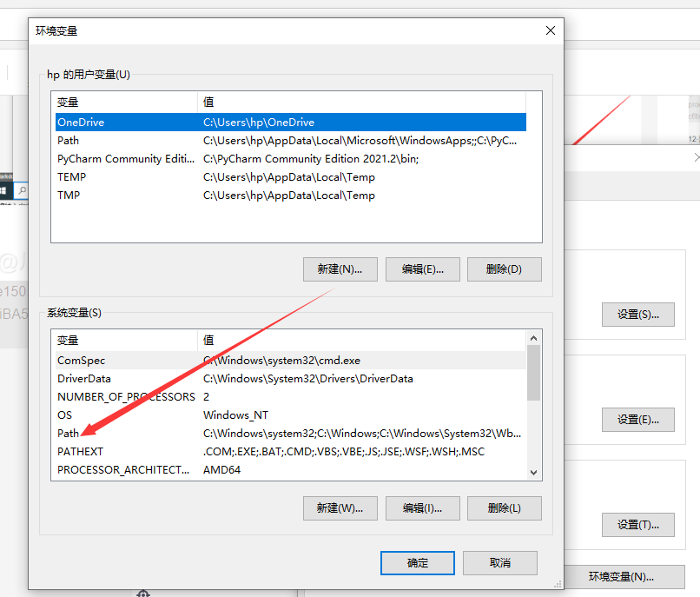This screenshot has width=700, height=597.
Task: Click the Windows_NT value cell
Action: [235, 415]
